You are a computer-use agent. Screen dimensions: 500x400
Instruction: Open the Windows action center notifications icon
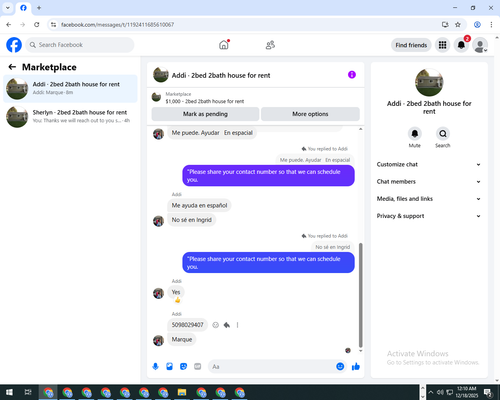coord(488,392)
